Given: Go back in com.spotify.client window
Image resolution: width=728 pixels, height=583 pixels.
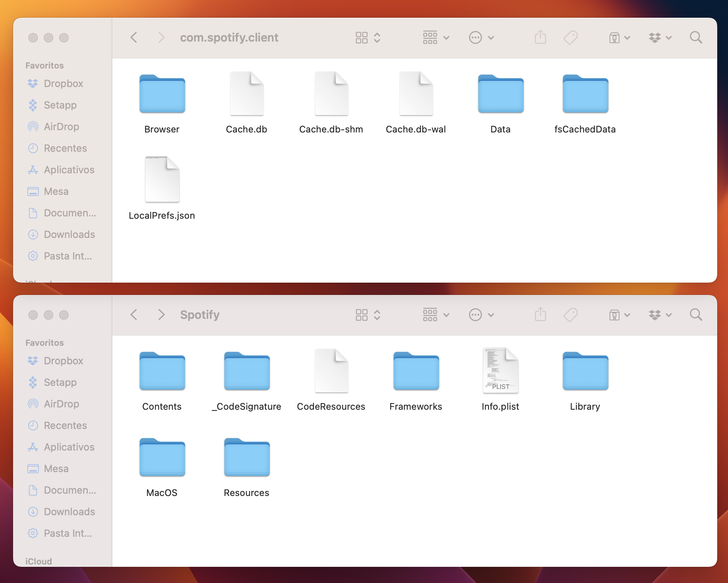Looking at the screenshot, I should click(134, 38).
